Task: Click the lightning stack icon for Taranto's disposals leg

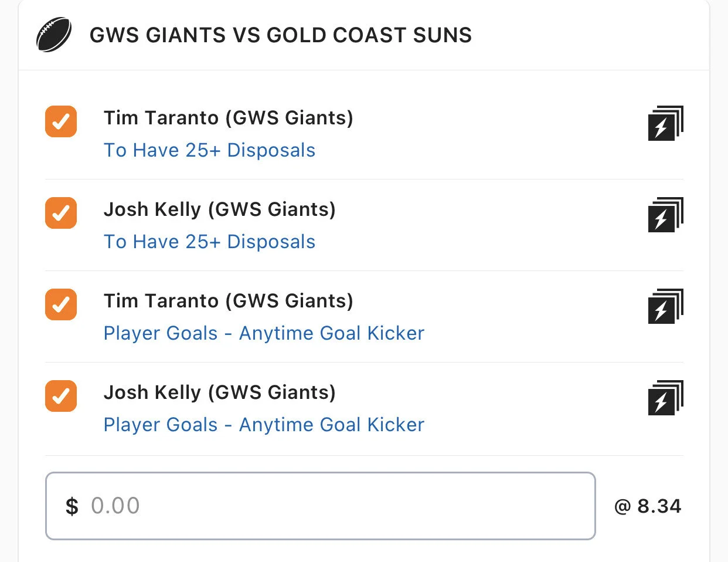Action: (665, 123)
